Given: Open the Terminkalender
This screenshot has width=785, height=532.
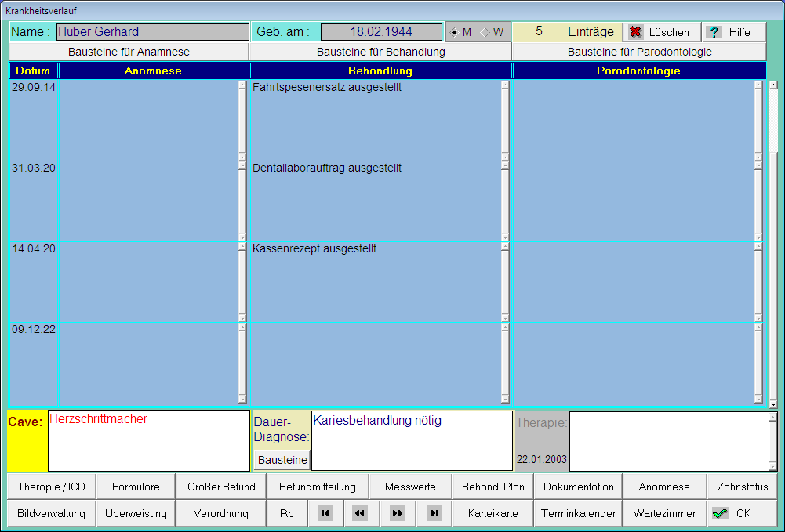Looking at the screenshot, I should click(x=579, y=513).
